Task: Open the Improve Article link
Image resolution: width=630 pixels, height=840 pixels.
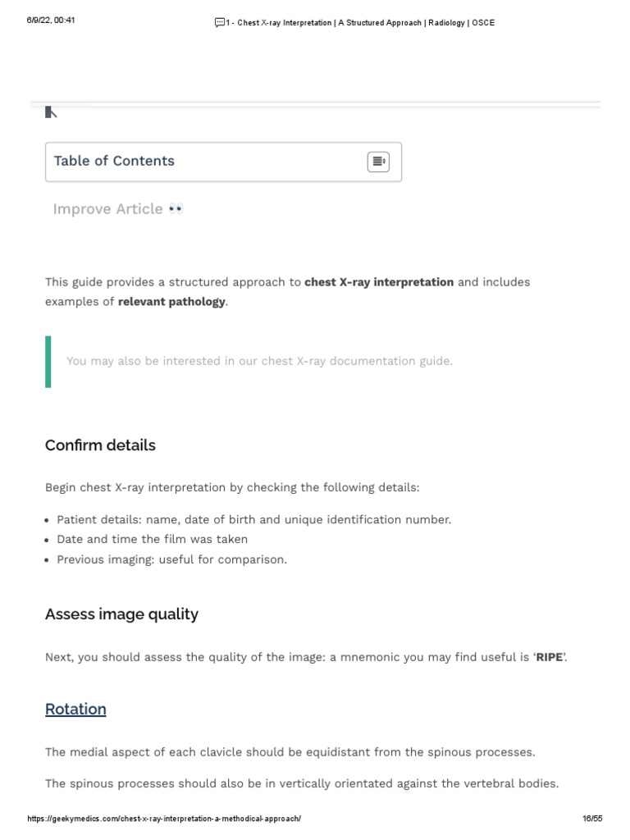Action: [107, 209]
